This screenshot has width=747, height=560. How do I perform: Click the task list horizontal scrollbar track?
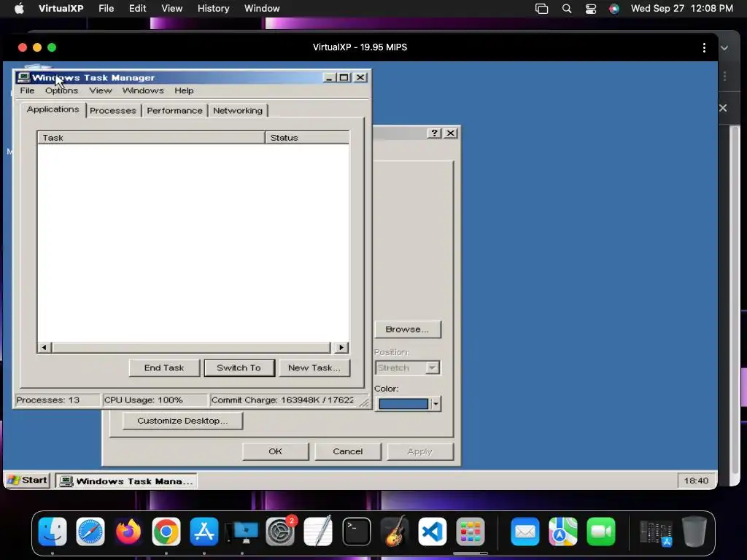pos(190,348)
